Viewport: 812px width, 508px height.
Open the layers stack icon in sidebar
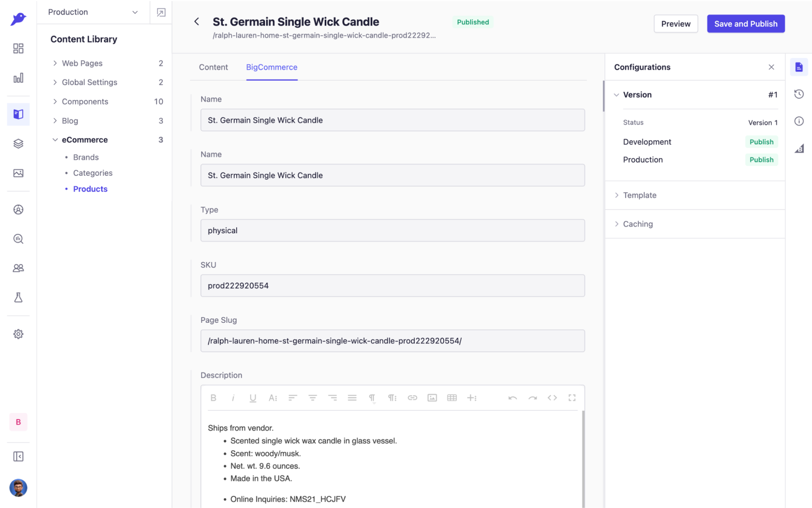[18, 144]
